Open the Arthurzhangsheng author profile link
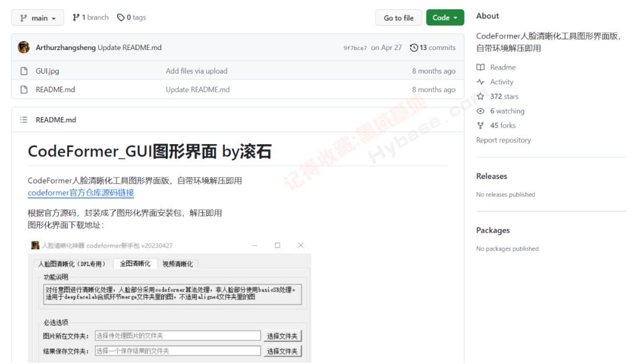This screenshot has width=631, height=364. point(66,48)
